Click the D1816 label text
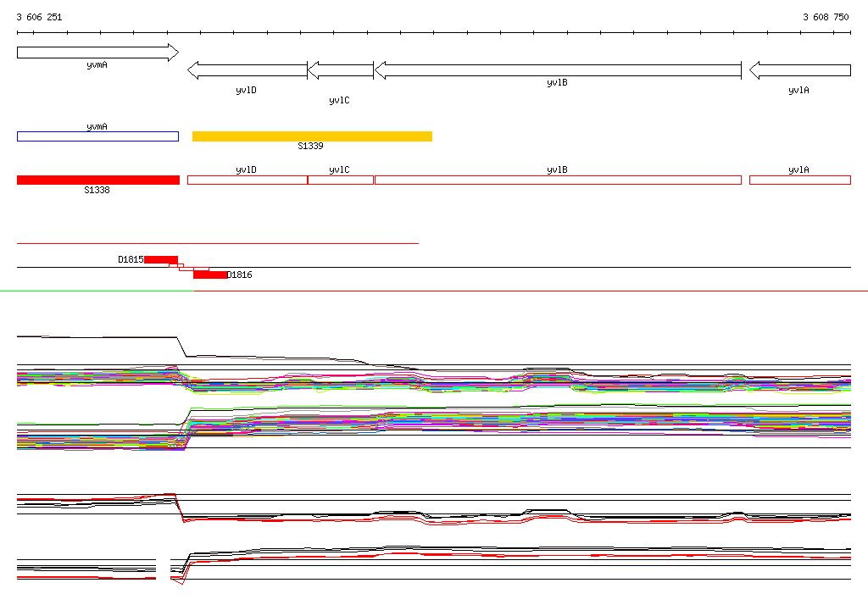Screen dimensions: 868x605 (x=240, y=275)
